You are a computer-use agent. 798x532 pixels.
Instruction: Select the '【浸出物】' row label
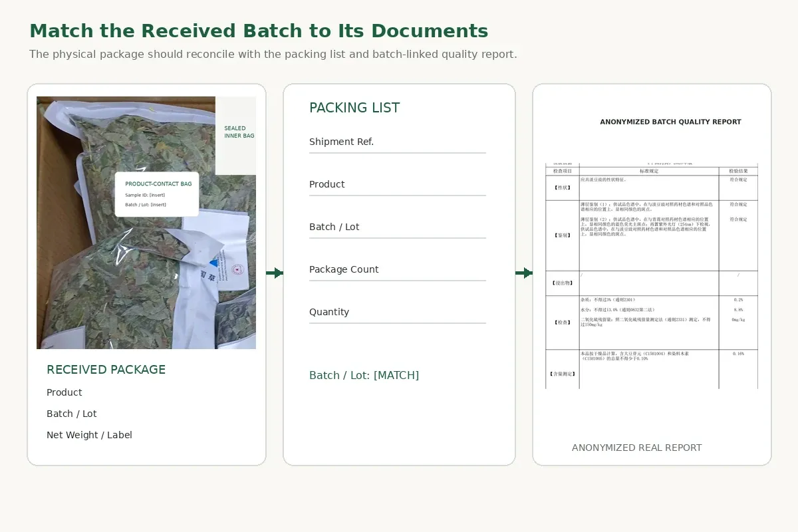click(563, 283)
